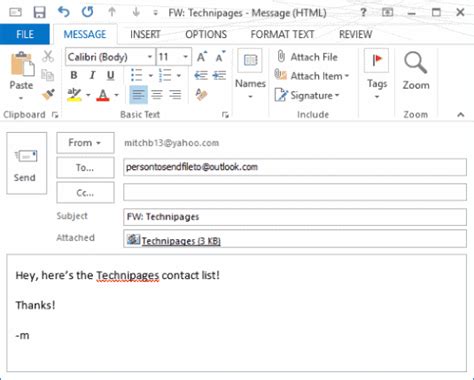Center the text
Screen dimensions: 474x380
tap(157, 95)
